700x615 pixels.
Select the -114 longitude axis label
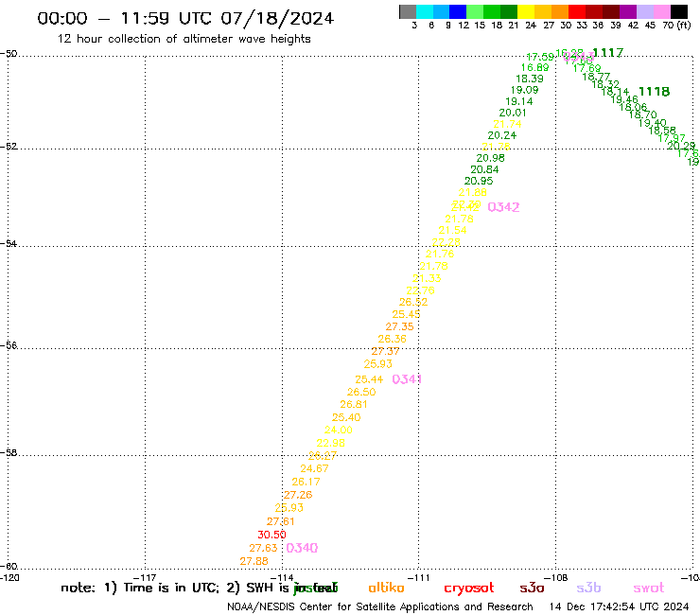coord(282,578)
